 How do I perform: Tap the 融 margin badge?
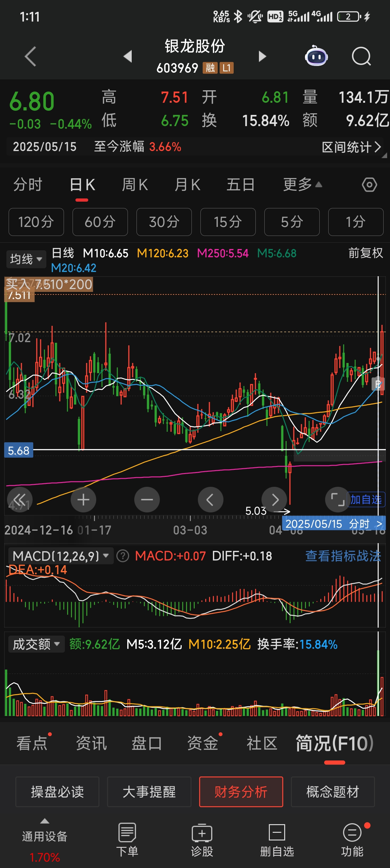click(x=210, y=68)
